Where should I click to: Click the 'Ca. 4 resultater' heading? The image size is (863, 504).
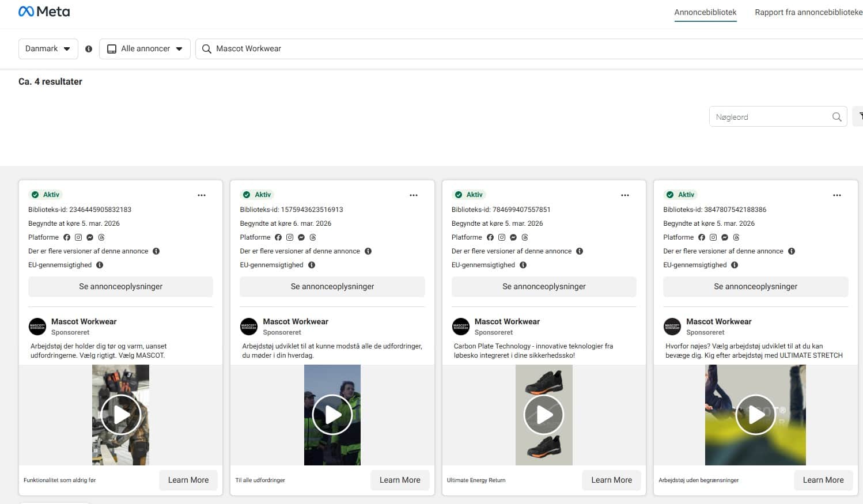coord(50,82)
